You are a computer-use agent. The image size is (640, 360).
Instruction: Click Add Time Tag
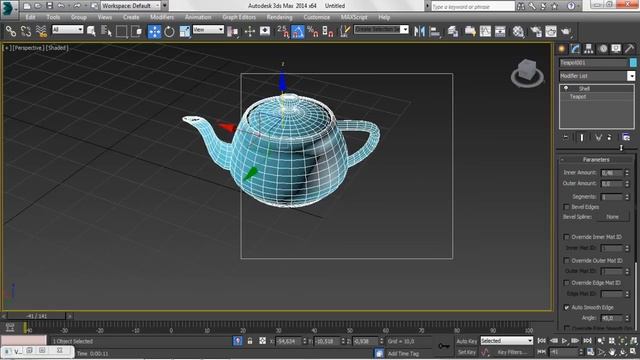pos(403,353)
